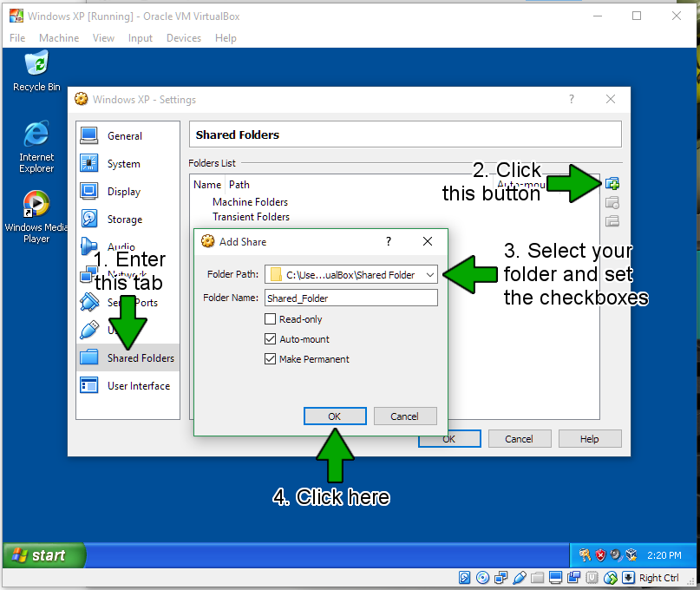Click the hard disk activity status icon
Image resolution: width=700 pixels, height=590 pixels.
pyautogui.click(x=464, y=578)
